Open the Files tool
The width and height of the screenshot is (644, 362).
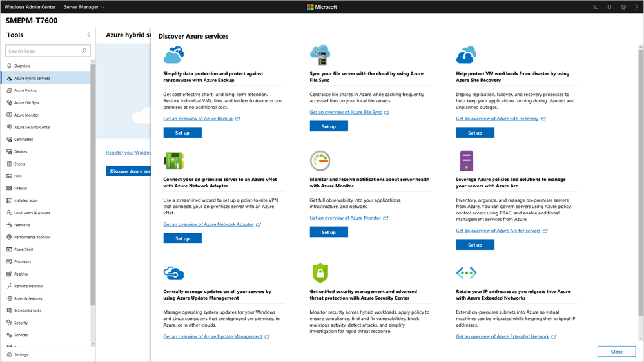[46, 176]
